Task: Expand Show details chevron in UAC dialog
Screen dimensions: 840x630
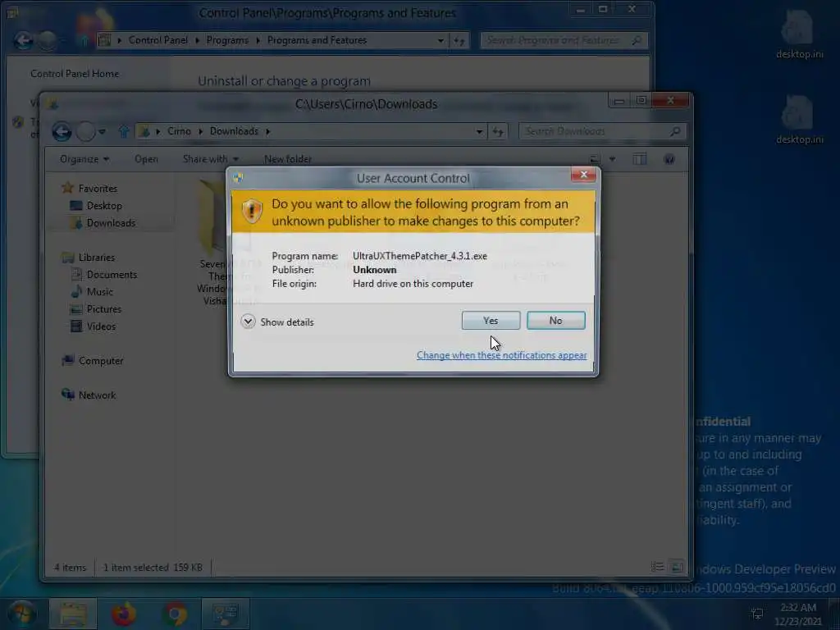Action: tap(248, 322)
